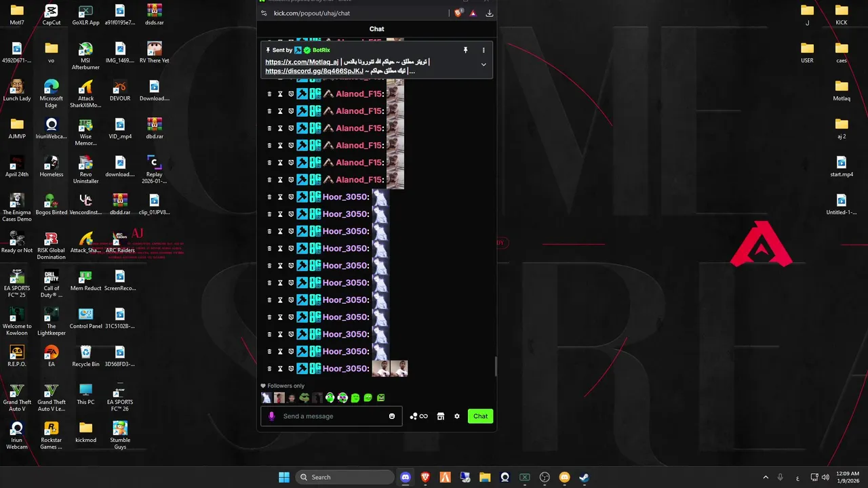Select the caes folder on desktop
868x488 pixels.
842,52
